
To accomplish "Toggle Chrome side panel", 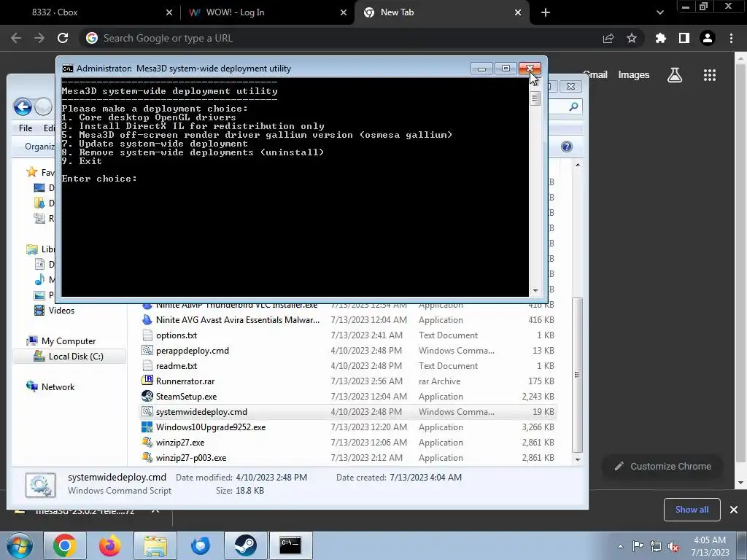I will tap(684, 38).
